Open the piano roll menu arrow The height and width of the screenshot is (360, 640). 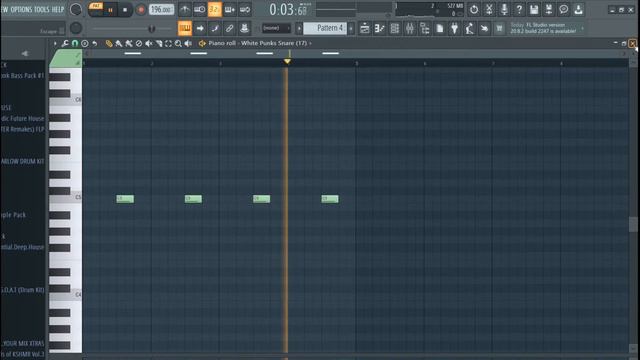pyautogui.click(x=55, y=43)
